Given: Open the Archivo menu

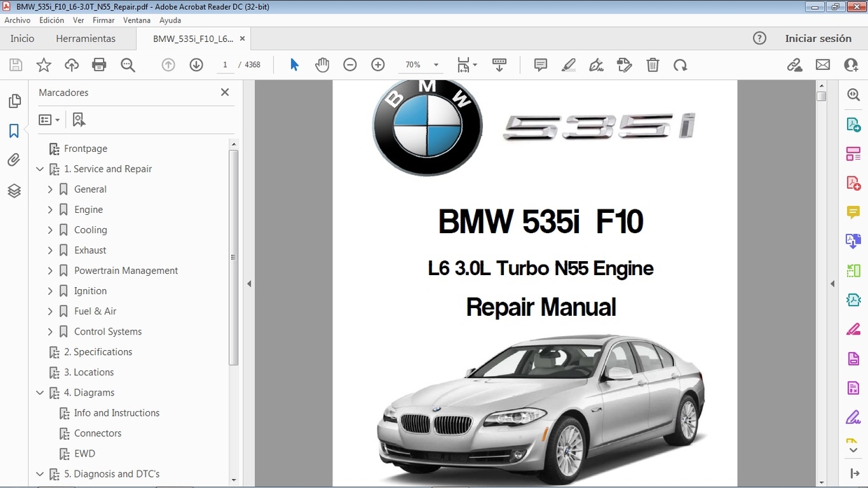Looking at the screenshot, I should pos(17,20).
